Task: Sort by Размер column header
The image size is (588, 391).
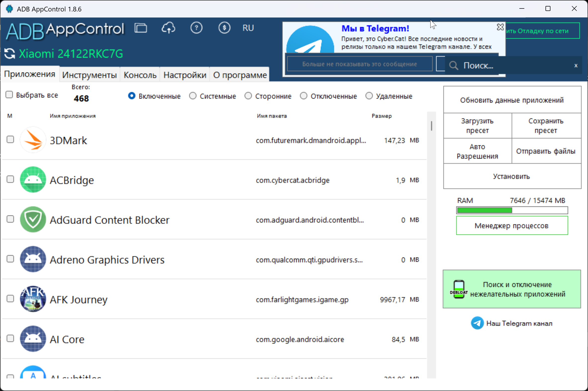Action: point(382,116)
